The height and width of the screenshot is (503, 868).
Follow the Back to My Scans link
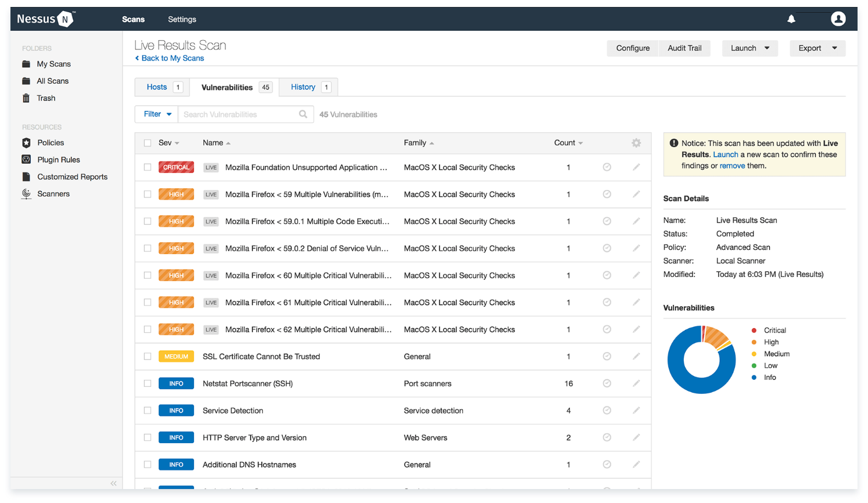pyautogui.click(x=170, y=58)
